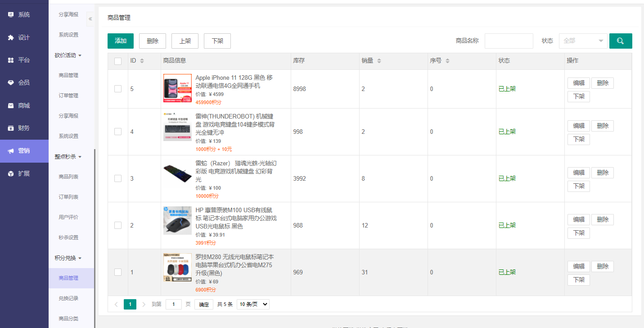Sort by the ID column arrows
This screenshot has height=328, width=644.
(142, 61)
